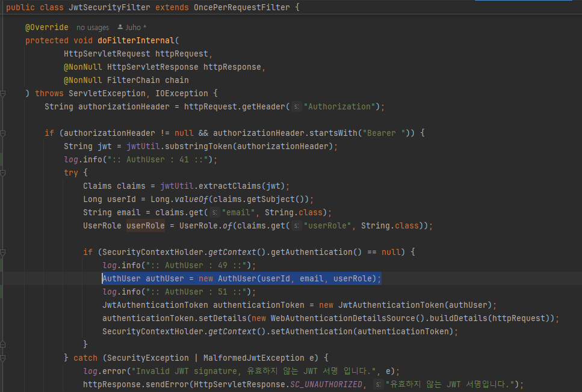Click the @Override annotation
Viewport: 582px width, 392px height.
(47, 28)
